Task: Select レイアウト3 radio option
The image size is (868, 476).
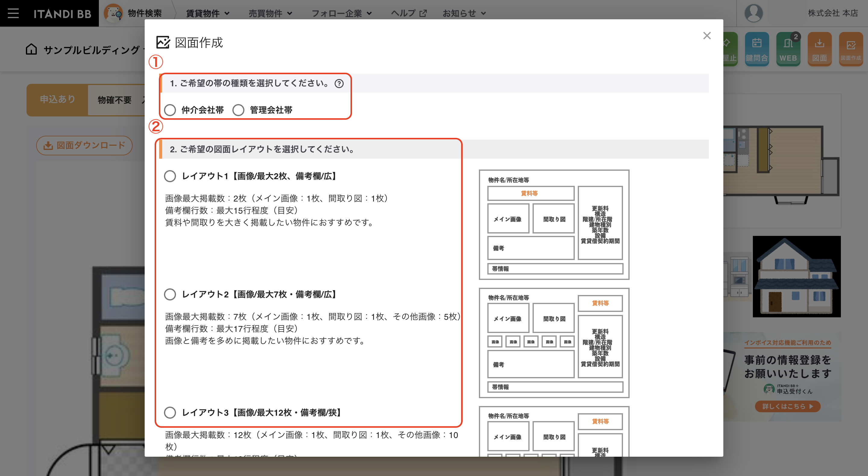Action: point(170,413)
